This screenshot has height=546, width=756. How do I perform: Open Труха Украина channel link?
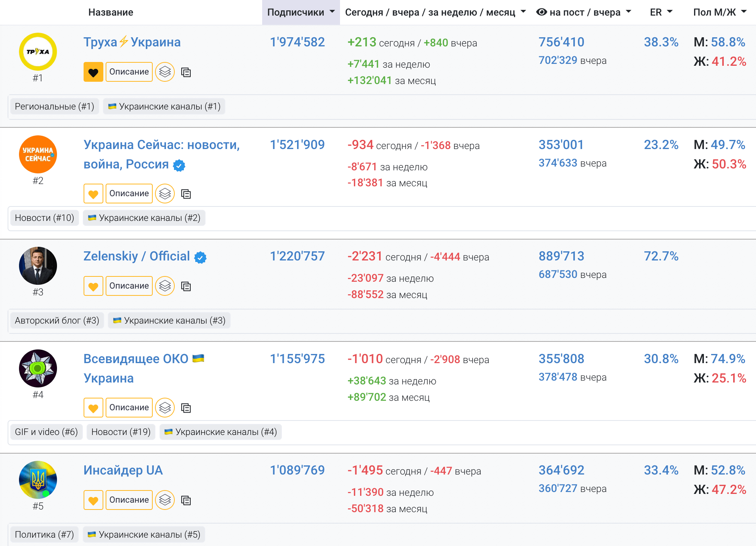132,42
